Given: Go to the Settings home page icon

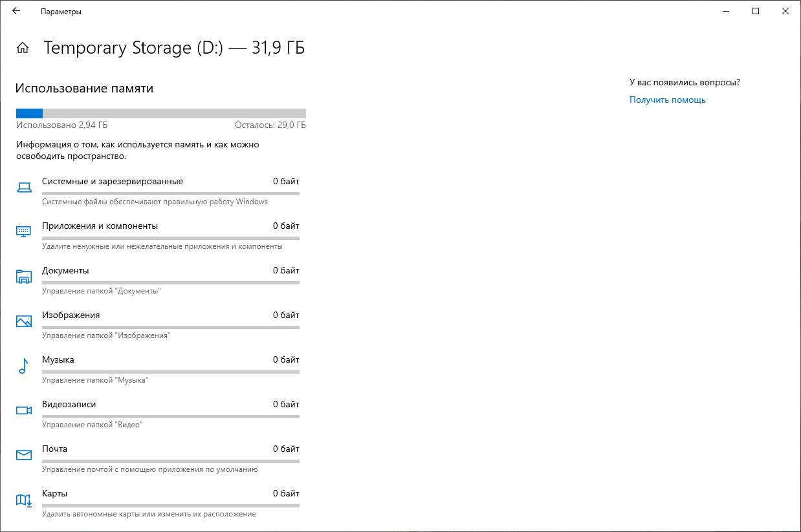Looking at the screenshot, I should (23, 48).
